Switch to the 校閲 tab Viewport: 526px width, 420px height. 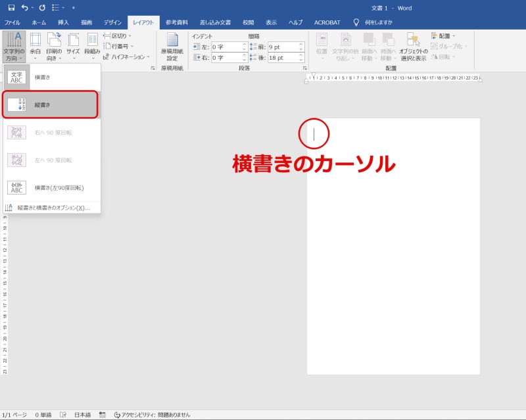coord(249,22)
